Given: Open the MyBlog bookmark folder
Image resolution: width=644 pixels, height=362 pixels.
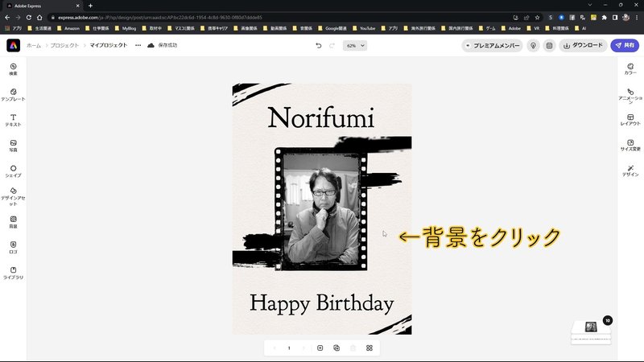Looking at the screenshot, I should pyautogui.click(x=126, y=28).
